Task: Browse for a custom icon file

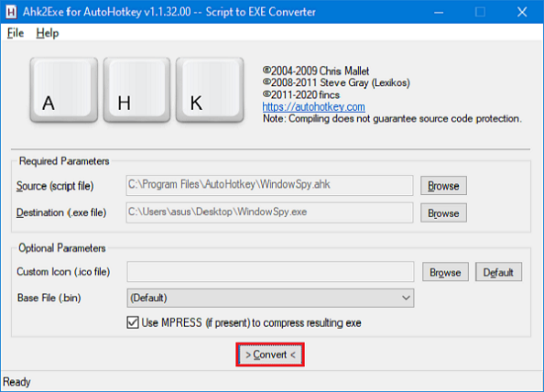Action: click(445, 272)
